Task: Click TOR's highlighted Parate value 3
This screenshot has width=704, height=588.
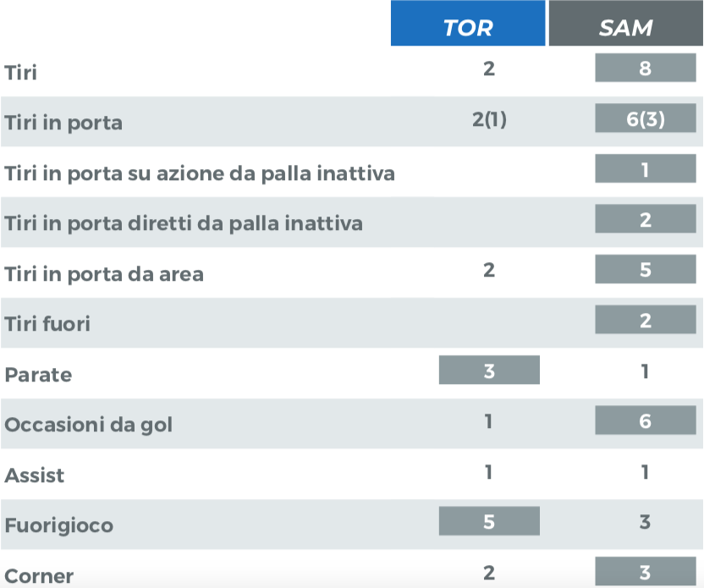Action: (489, 371)
